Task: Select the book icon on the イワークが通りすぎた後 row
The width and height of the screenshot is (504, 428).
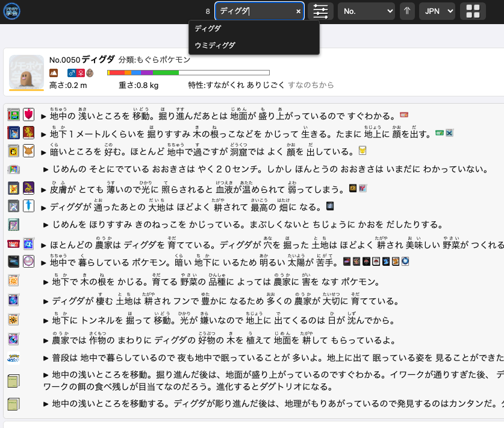Action: tap(13, 381)
